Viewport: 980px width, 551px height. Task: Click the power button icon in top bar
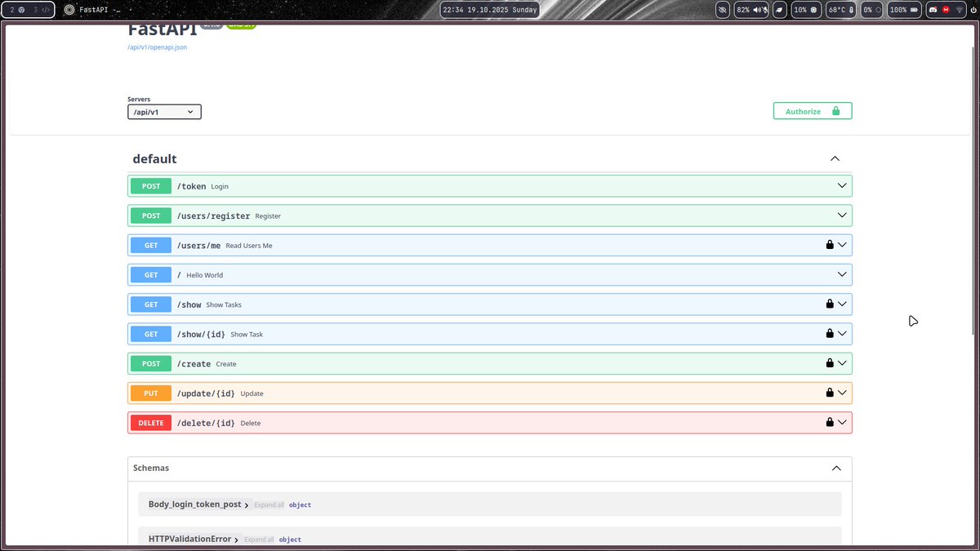[973, 10]
